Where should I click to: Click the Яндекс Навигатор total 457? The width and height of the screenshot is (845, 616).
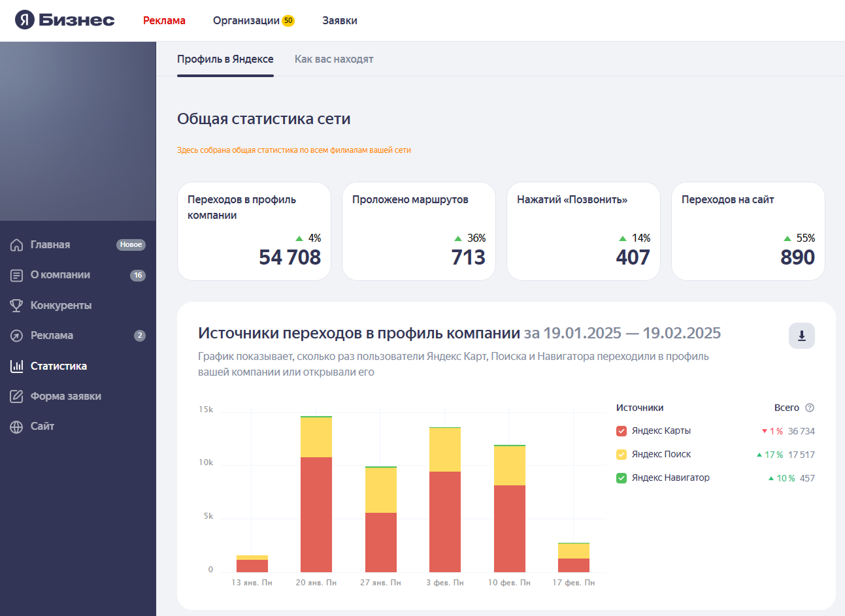[x=807, y=478]
